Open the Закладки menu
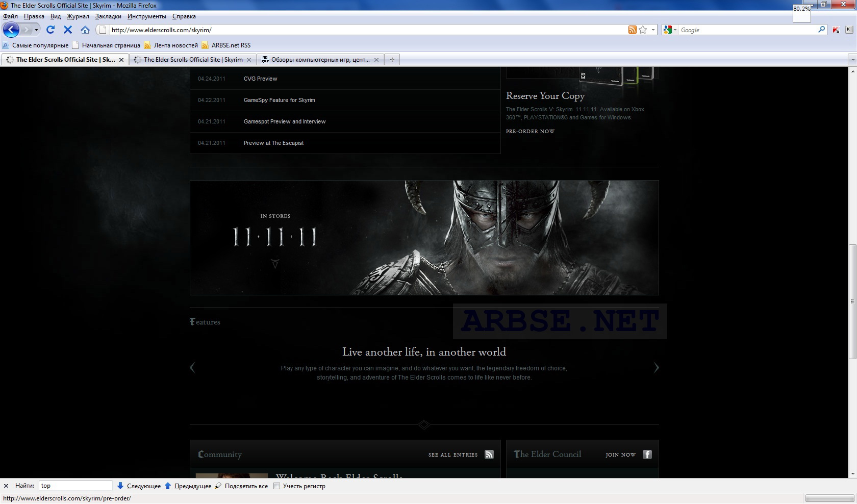The width and height of the screenshot is (857, 504). point(108,16)
